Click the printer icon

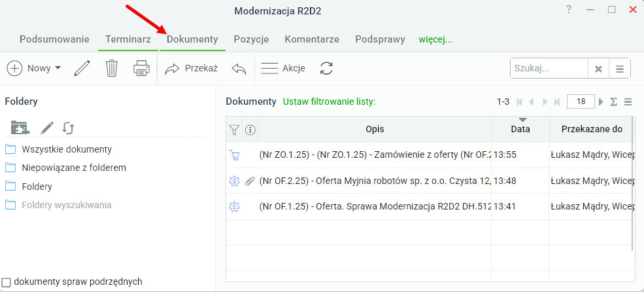[x=141, y=68]
